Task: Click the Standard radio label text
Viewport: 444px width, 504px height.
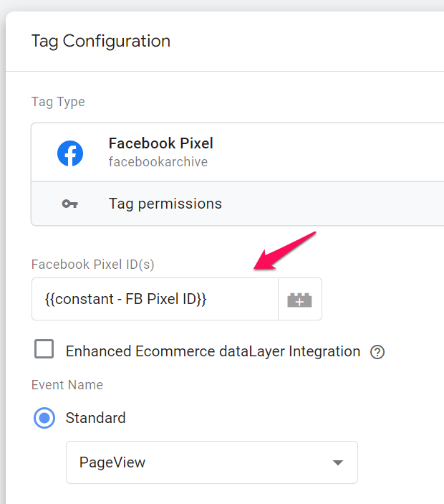Action: (x=95, y=418)
